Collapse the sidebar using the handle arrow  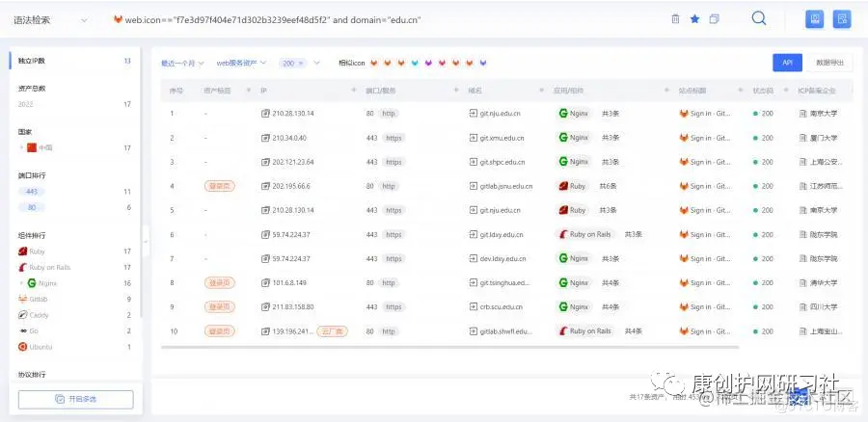tap(146, 242)
